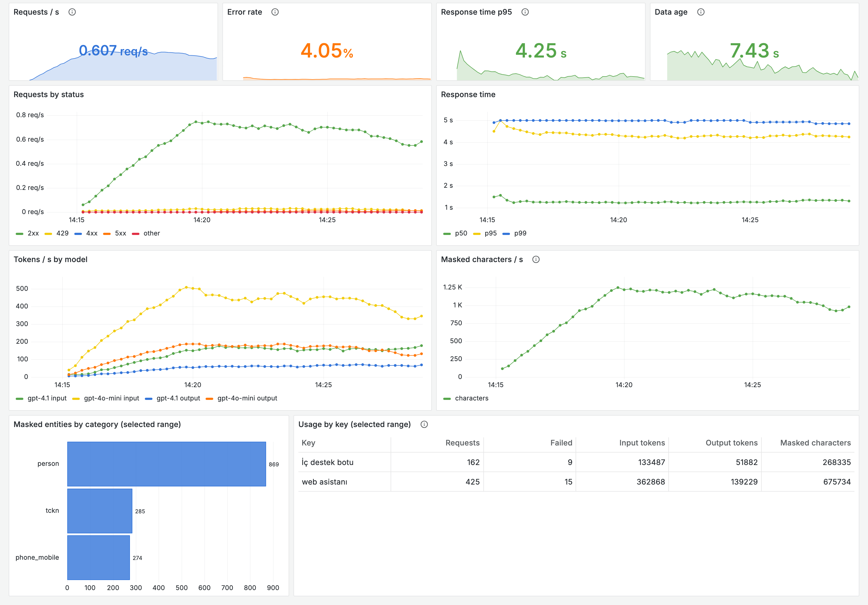Open the Response time p95 info icon
The image size is (868, 605).
(525, 12)
